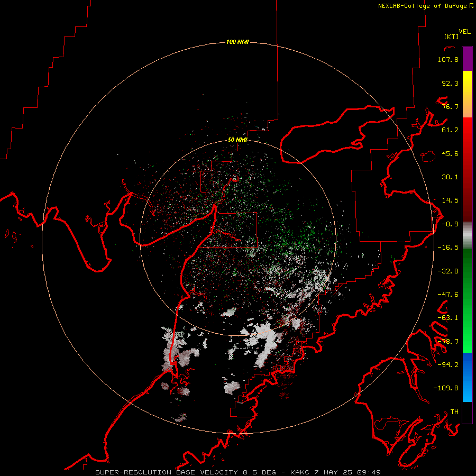This screenshot has width=476, height=476.
Task: Click the -47.6 legend value
Action: (448, 295)
